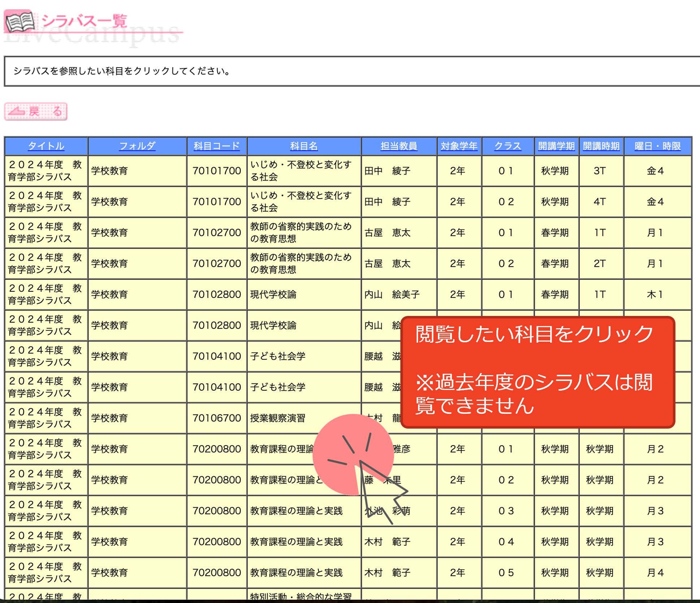
Task: Sort by 科目コード column header
Action: pos(217,146)
